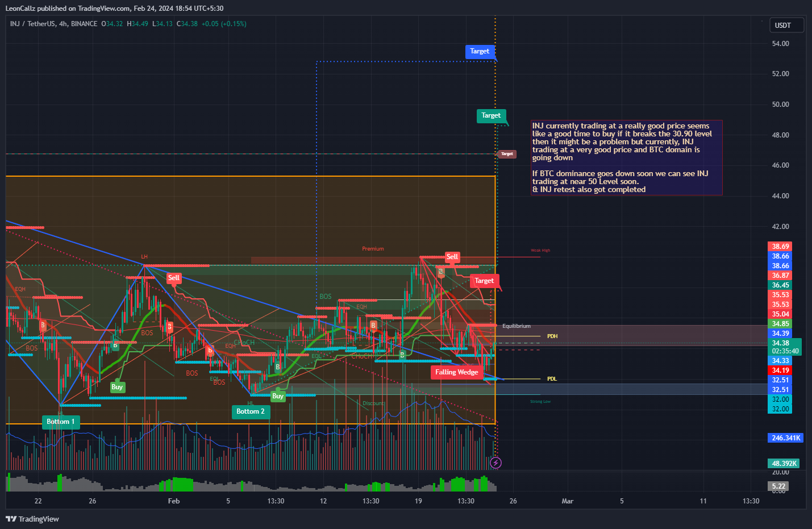Click the 246.341K volume tag
The image size is (812, 529).
pyautogui.click(x=785, y=438)
